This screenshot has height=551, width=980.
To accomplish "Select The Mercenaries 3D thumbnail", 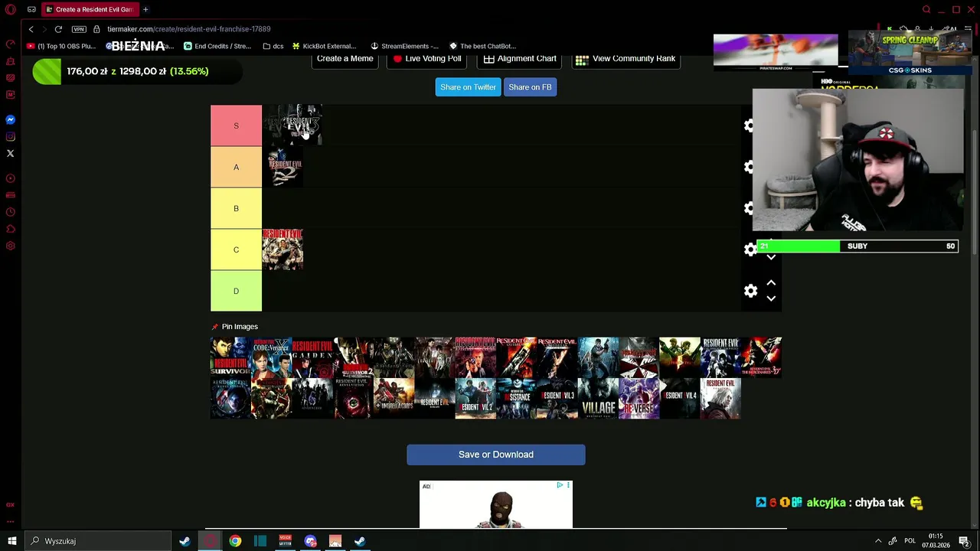I will [761, 357].
